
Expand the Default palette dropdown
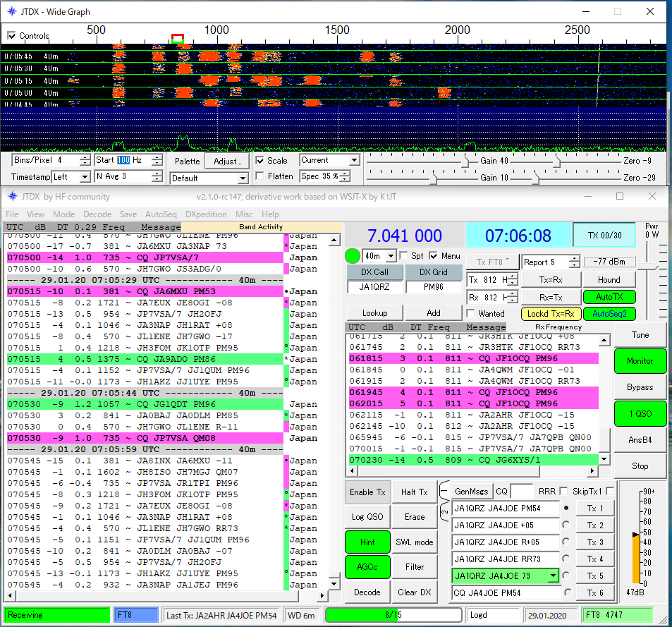209,178
